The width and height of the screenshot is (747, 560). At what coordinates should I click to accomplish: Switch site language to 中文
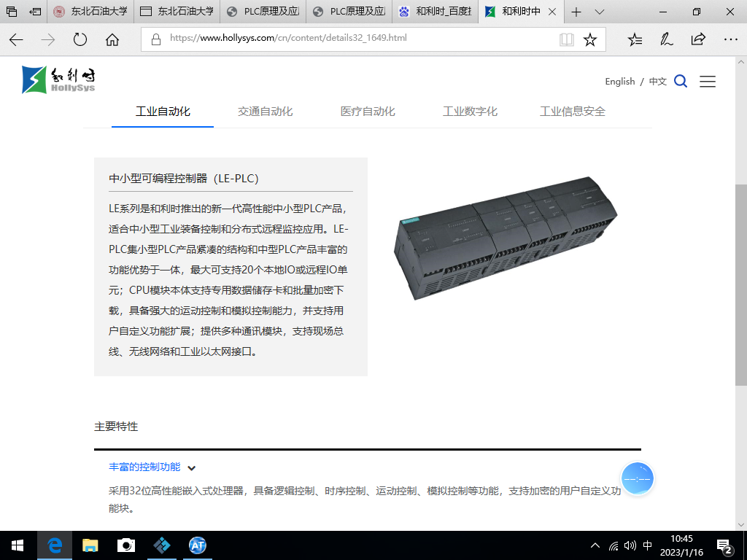(x=658, y=82)
